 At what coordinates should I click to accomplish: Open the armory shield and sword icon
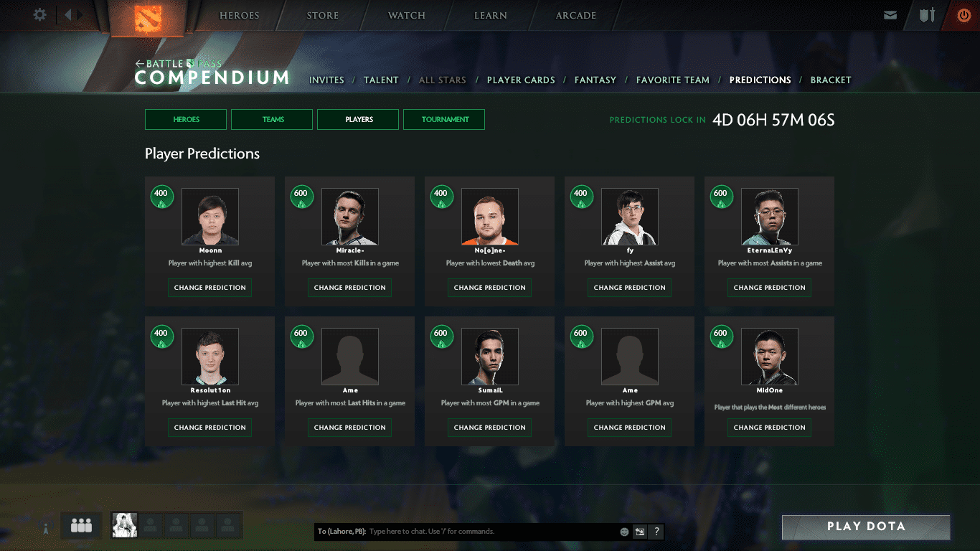click(x=927, y=15)
